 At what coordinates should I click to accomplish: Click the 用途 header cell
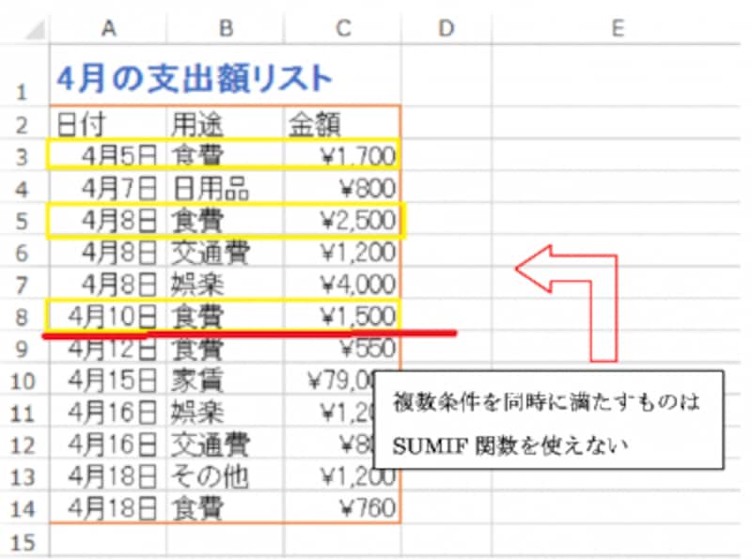[226, 123]
